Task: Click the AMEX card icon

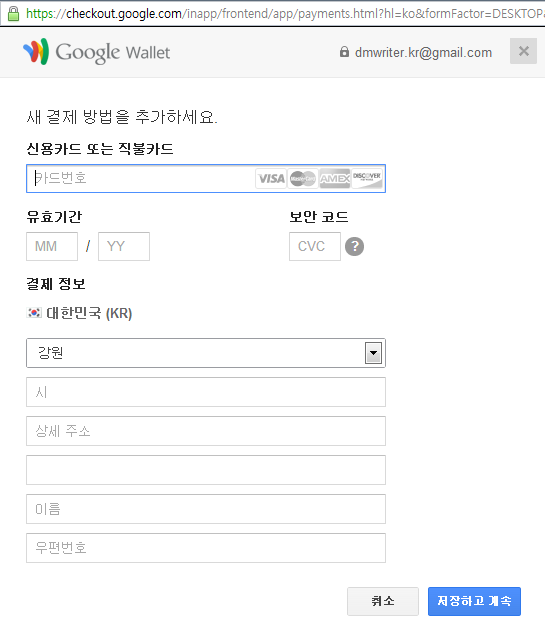Action: [335, 178]
